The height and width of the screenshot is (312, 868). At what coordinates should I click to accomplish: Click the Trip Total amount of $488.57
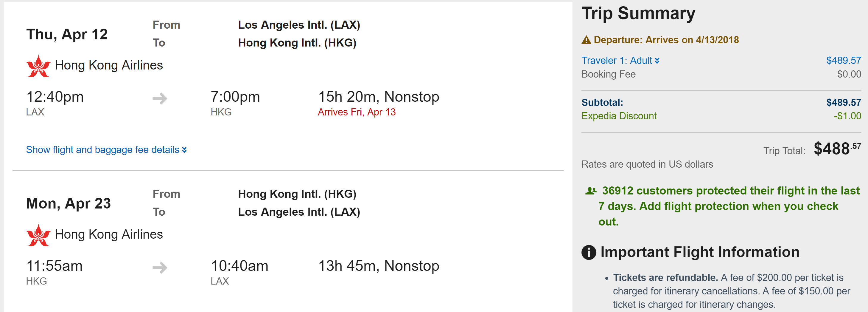[837, 149]
